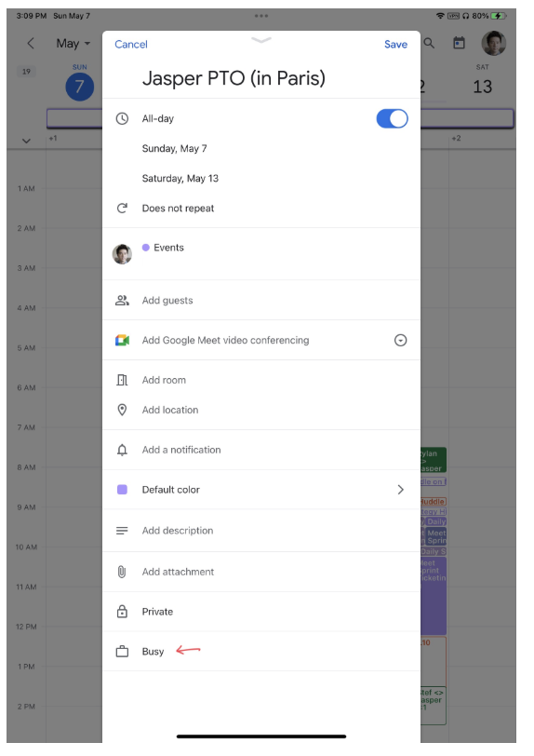Choose the Events calendar entry
This screenshot has width=534, height=756.
tap(168, 248)
